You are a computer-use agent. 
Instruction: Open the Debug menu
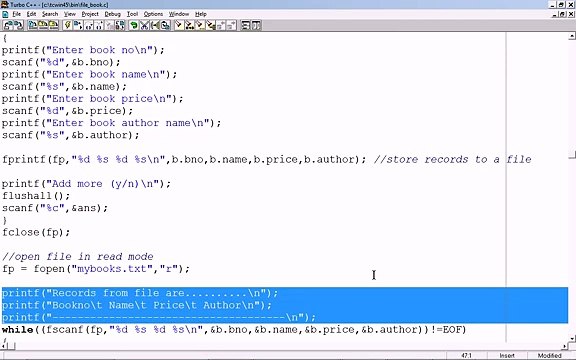[x=112, y=14]
